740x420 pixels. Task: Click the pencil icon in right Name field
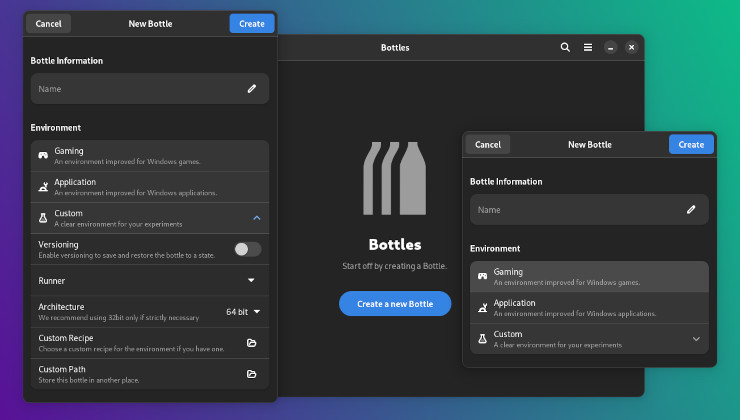click(691, 210)
